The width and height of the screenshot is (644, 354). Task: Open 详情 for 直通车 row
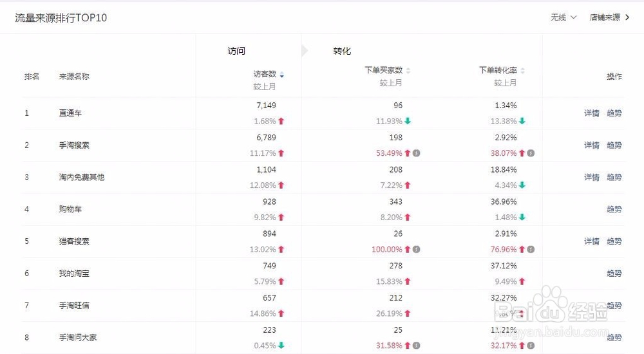[592, 113]
